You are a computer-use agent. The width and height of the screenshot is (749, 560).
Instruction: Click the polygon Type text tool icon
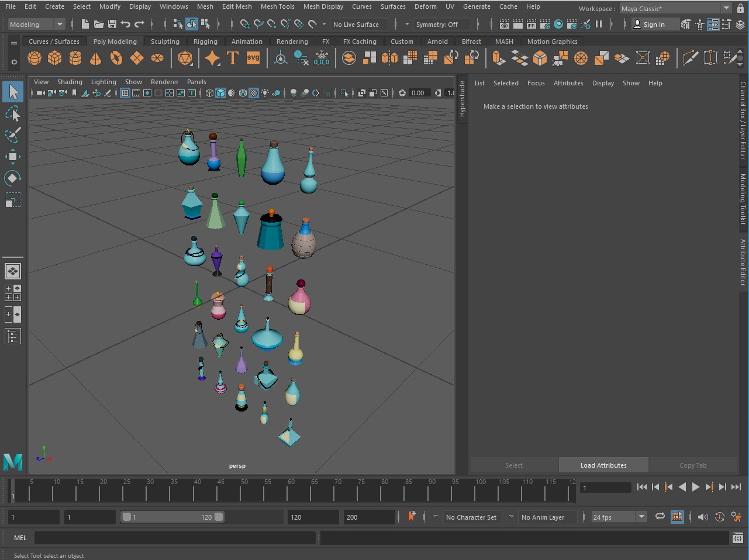coord(232,58)
